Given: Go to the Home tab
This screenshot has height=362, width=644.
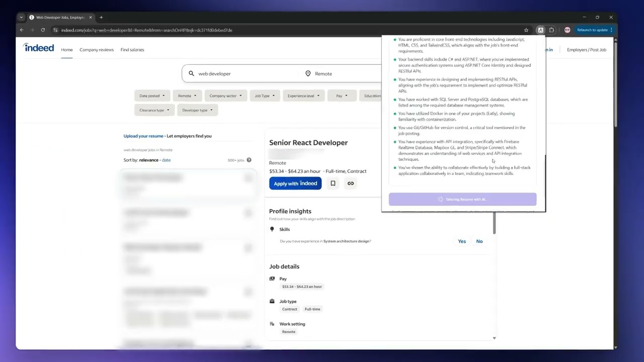Looking at the screenshot, I should coord(67,50).
